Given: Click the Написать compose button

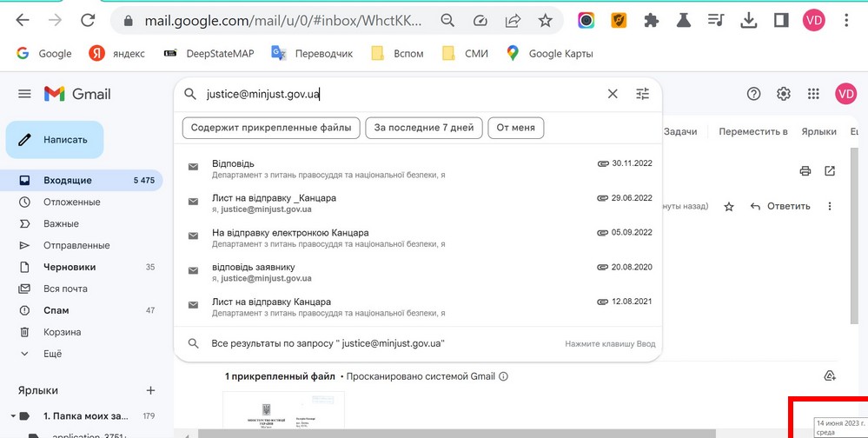Looking at the screenshot, I should click(x=55, y=140).
